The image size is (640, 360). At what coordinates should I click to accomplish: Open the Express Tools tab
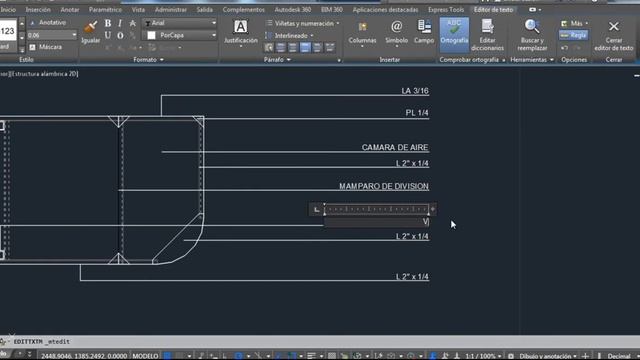[446, 9]
